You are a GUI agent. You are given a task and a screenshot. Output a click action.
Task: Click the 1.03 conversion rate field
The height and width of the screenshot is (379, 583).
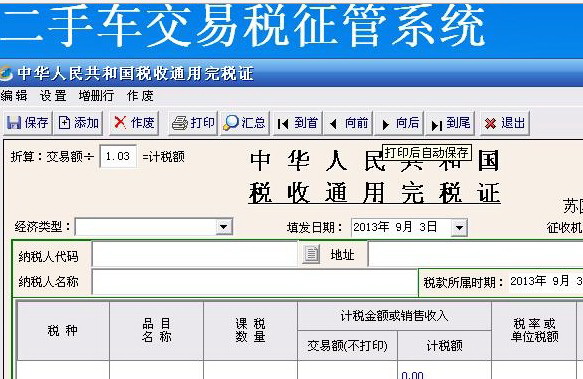click(118, 156)
